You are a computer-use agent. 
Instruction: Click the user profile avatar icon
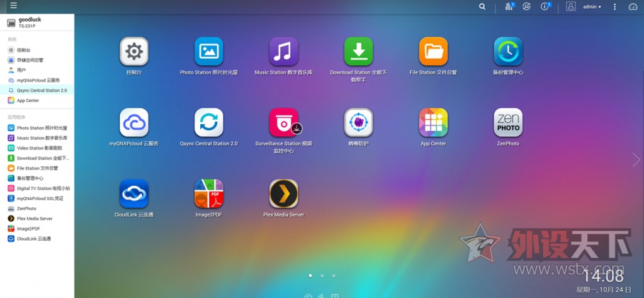click(571, 6)
